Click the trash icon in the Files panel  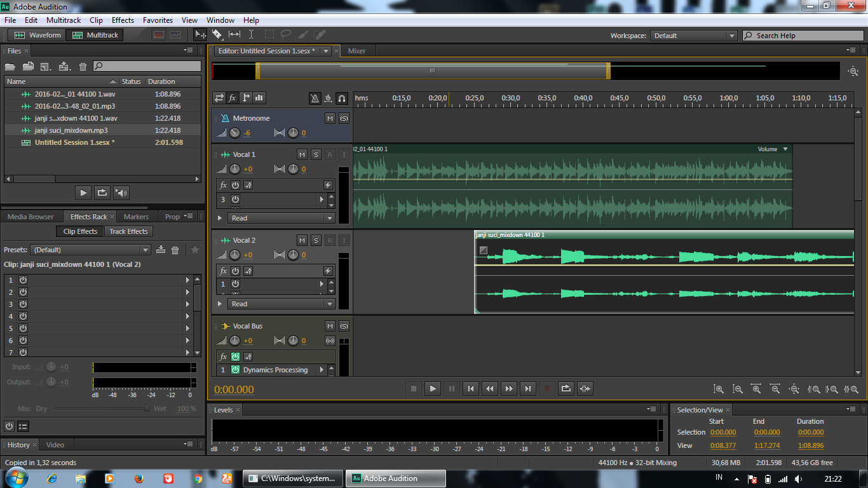tap(83, 66)
